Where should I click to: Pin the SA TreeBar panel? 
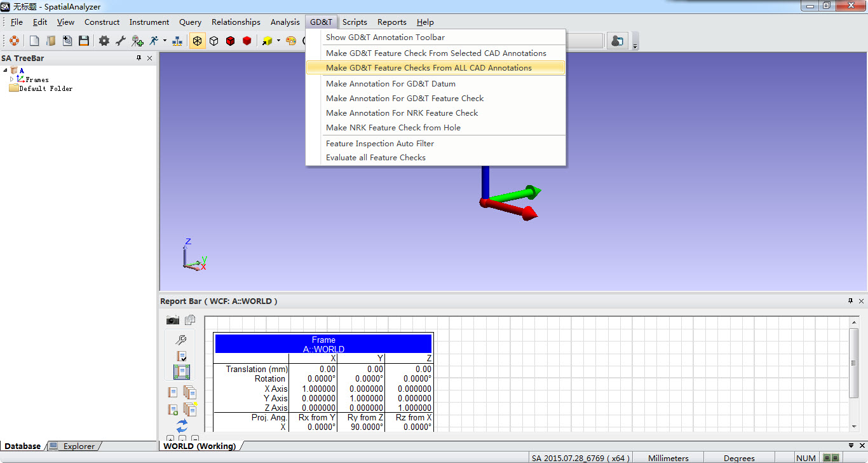click(139, 58)
